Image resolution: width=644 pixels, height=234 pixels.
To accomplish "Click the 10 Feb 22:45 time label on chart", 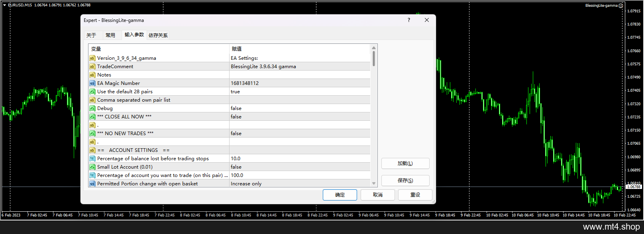I will coord(624,215).
